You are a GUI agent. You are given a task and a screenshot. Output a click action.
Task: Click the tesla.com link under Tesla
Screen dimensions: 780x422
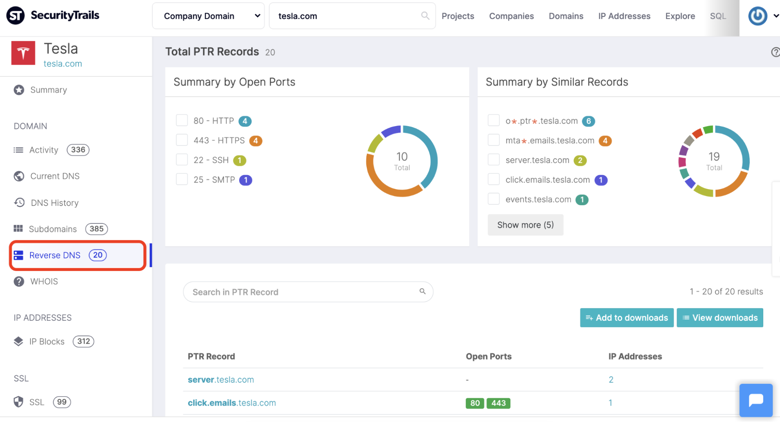coord(63,64)
